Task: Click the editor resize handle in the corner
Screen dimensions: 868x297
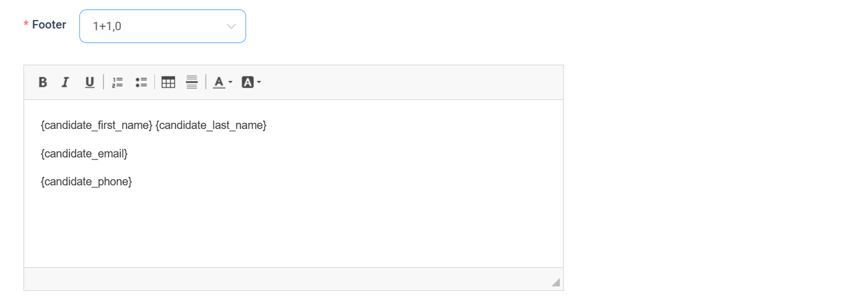Action: pos(556,283)
